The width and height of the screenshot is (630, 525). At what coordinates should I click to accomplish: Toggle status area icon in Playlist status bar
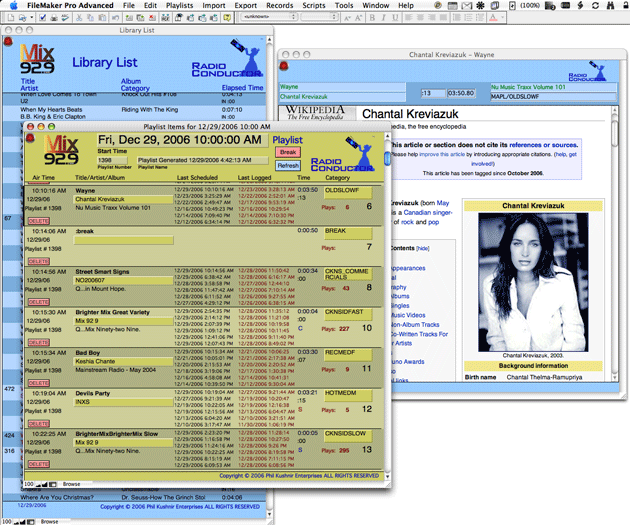(x=53, y=484)
